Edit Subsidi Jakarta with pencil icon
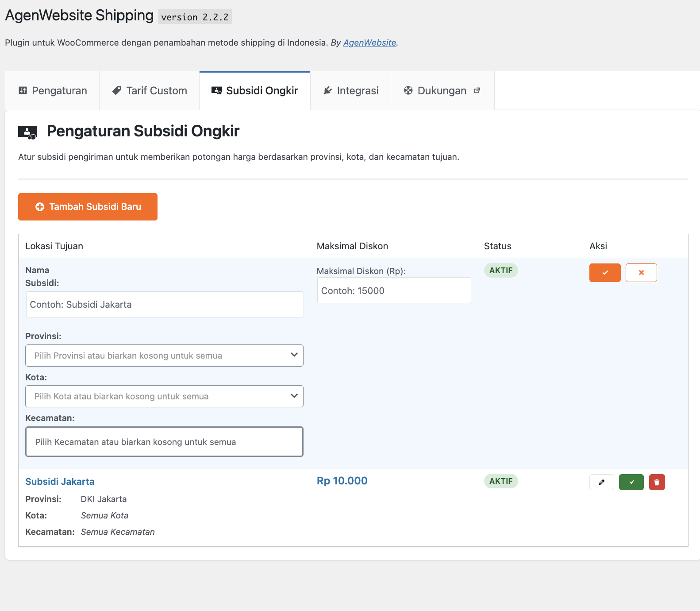This screenshot has height=611, width=700. pos(601,482)
